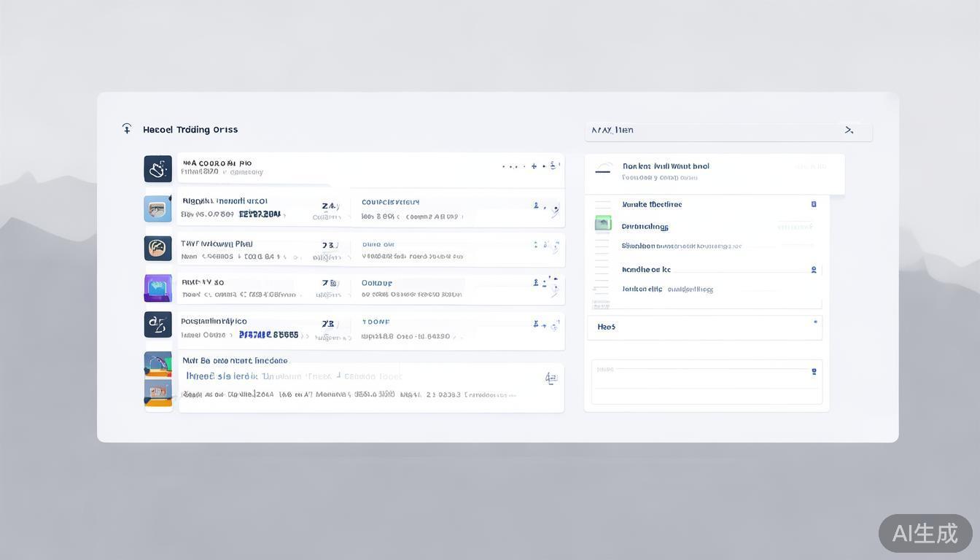Toggle the blue indicator on fourth right-panel item
Viewport: 980px width, 560px height.
point(814,270)
